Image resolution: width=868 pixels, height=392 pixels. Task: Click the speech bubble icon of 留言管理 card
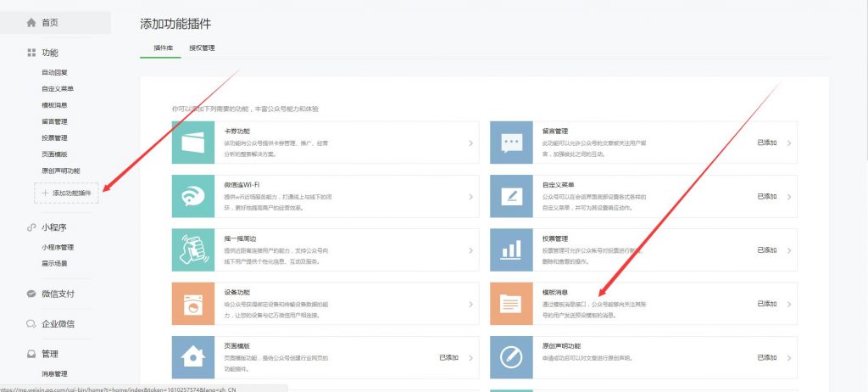coord(511,143)
